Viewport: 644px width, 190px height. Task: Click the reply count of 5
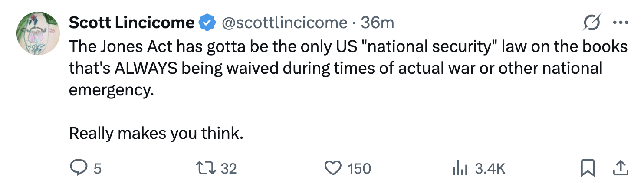(x=97, y=168)
